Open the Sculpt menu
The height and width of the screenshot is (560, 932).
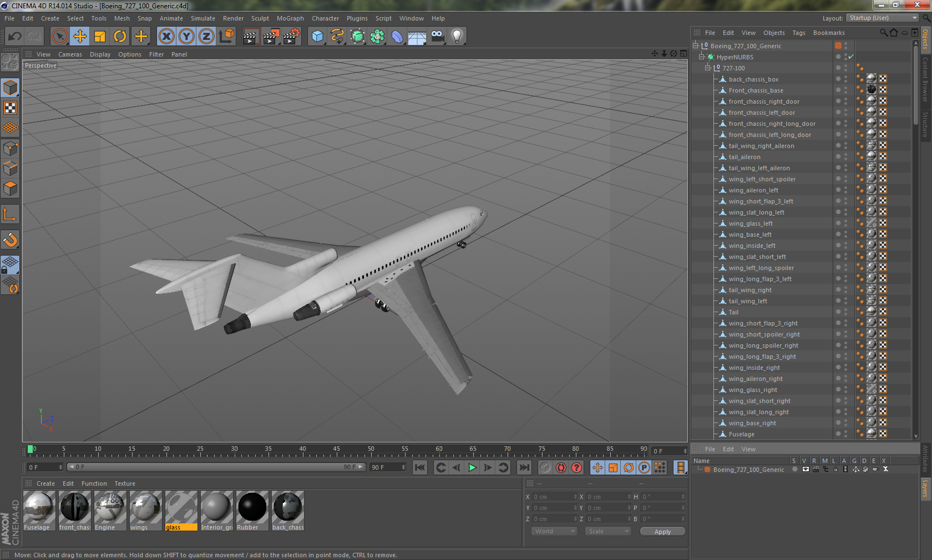[x=260, y=18]
